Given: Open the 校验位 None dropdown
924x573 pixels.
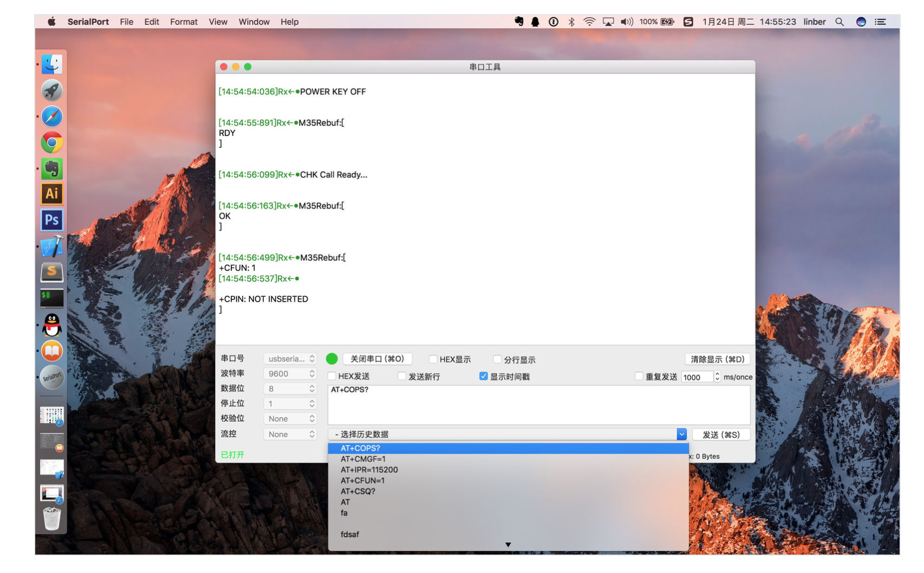Looking at the screenshot, I should tap(290, 419).
